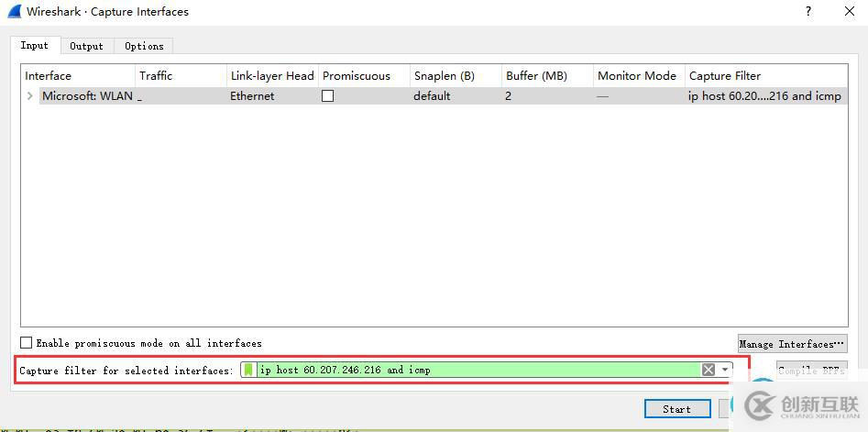Click the 'default' snaplen cell

coord(432,95)
